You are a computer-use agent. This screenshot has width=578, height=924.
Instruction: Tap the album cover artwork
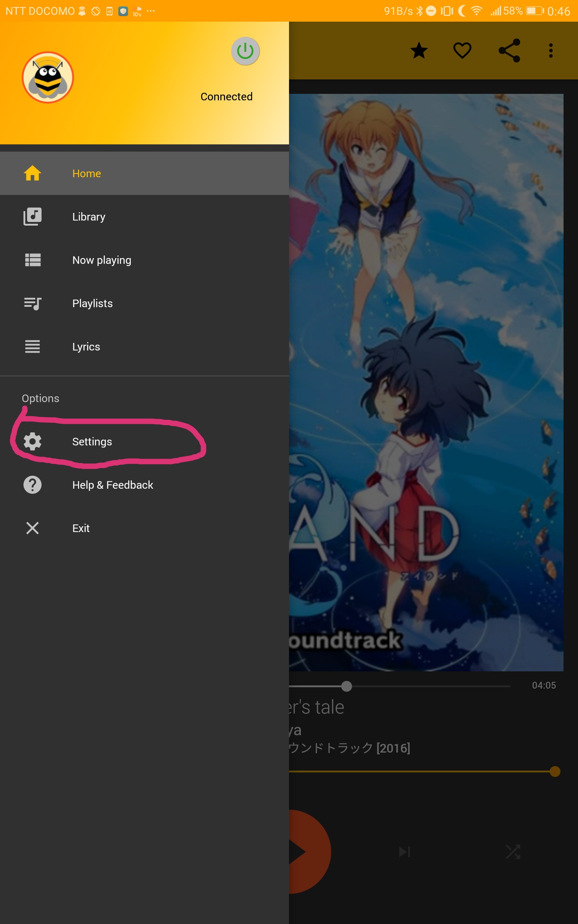[426, 383]
